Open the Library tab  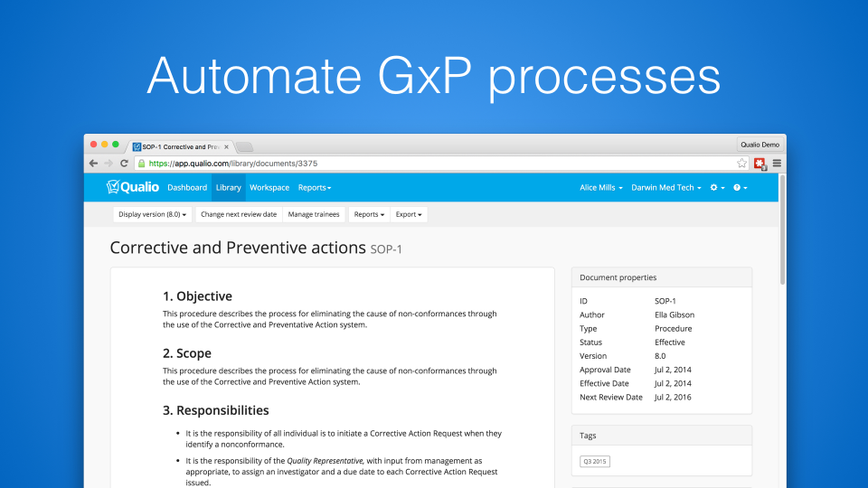228,188
